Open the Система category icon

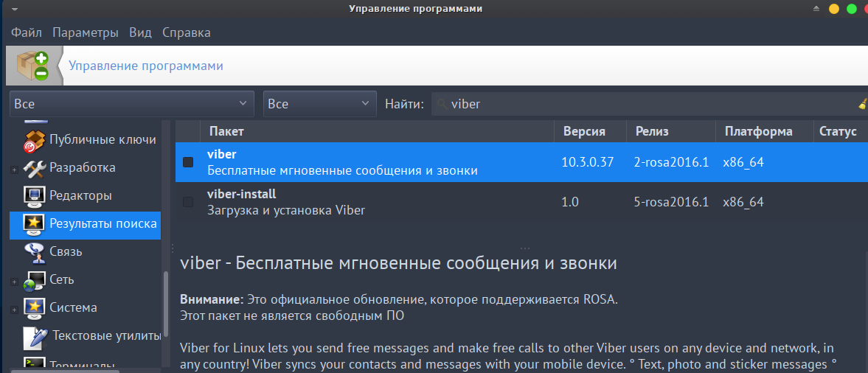tap(35, 308)
